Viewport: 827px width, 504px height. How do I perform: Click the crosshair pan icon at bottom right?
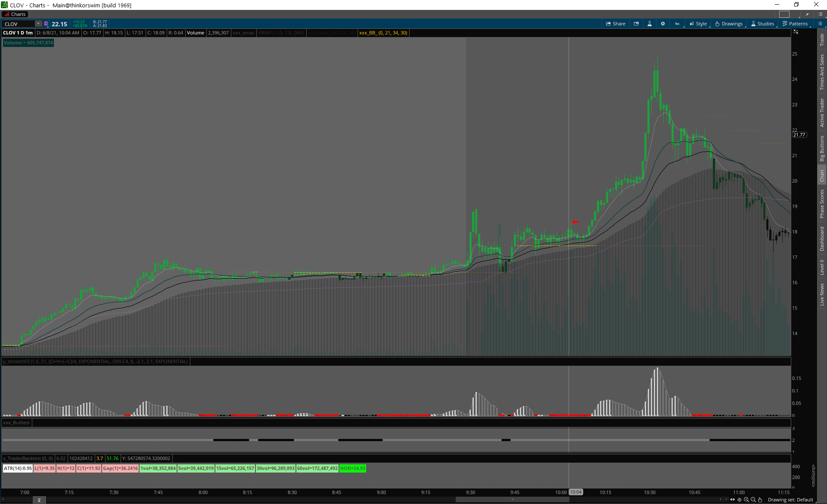tap(740, 500)
